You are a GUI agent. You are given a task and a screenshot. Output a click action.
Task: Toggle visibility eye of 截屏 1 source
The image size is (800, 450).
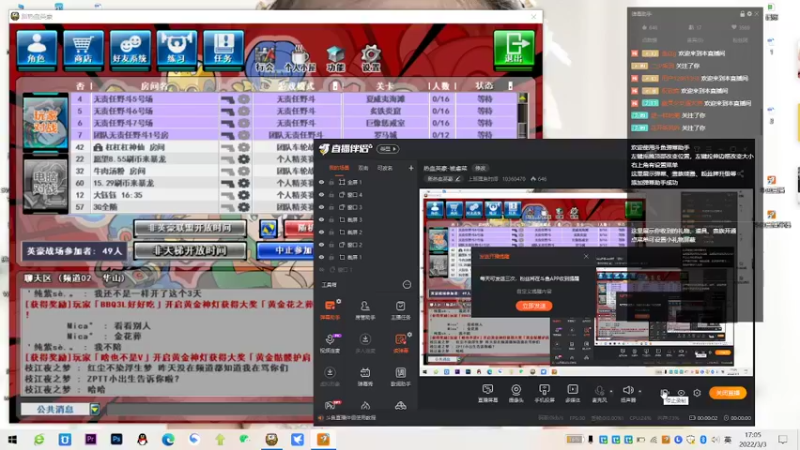click(321, 257)
